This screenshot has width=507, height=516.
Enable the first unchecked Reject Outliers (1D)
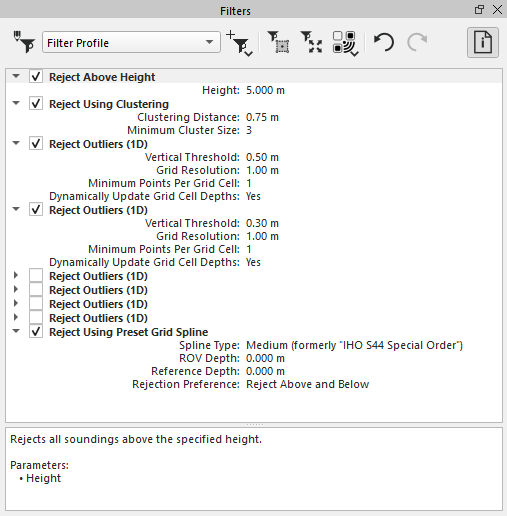coord(36,276)
